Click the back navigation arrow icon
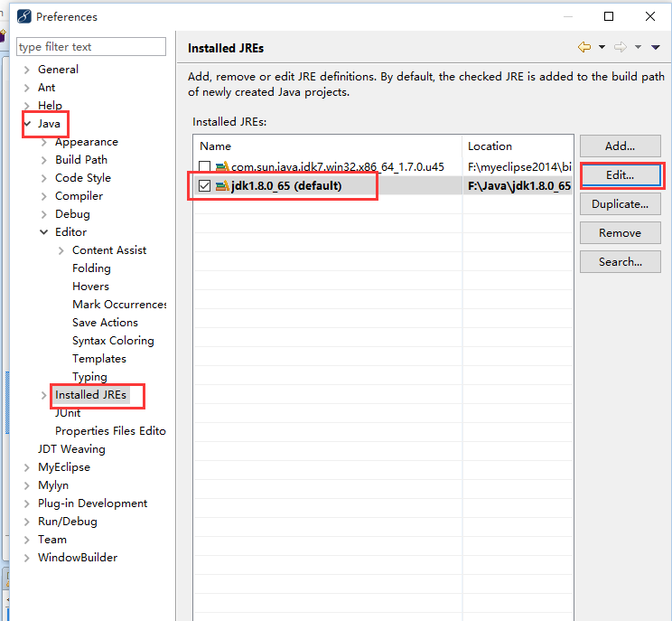 pyautogui.click(x=584, y=47)
